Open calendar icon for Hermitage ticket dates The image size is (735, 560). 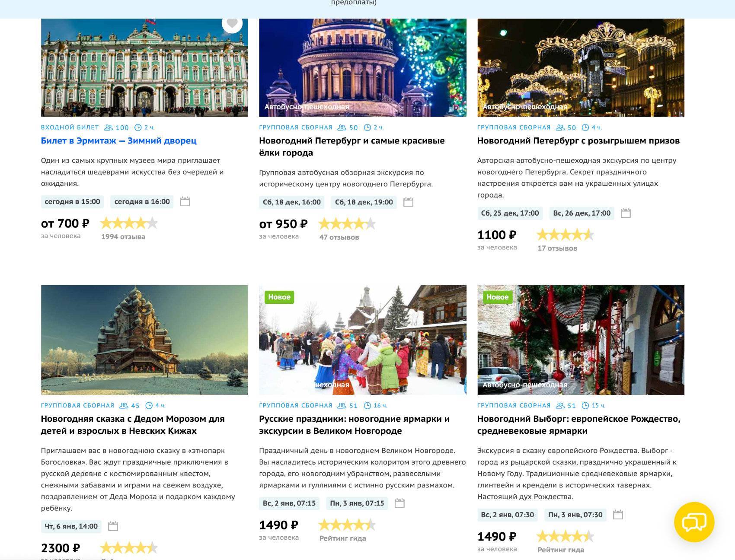[185, 202]
